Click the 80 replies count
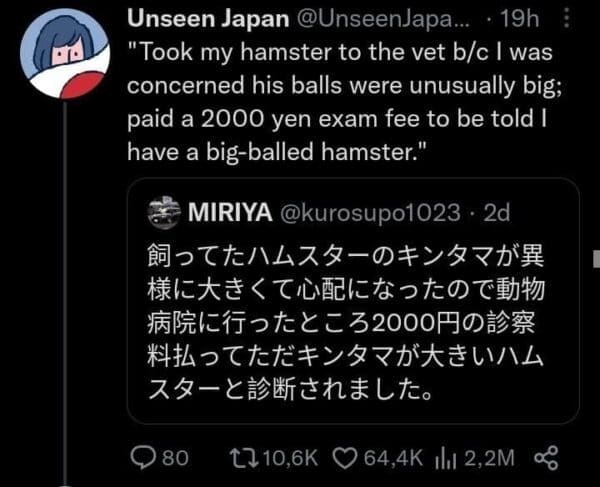Viewport: 600px width, 487px height. (x=175, y=458)
